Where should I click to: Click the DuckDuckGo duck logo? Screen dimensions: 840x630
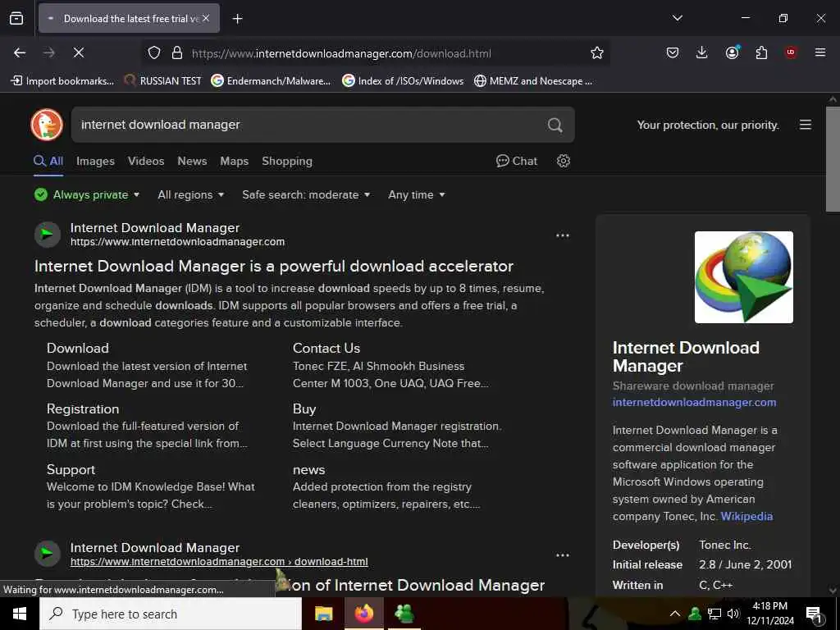47,125
